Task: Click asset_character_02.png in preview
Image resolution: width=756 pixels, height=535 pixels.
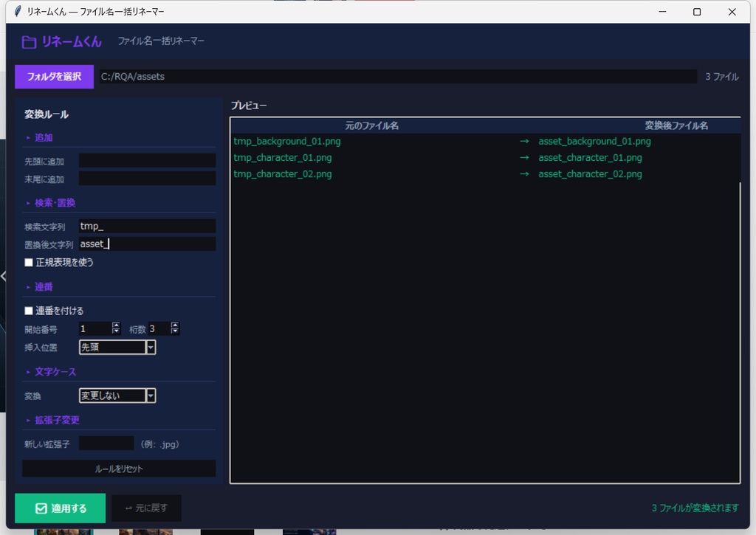Action: (590, 174)
